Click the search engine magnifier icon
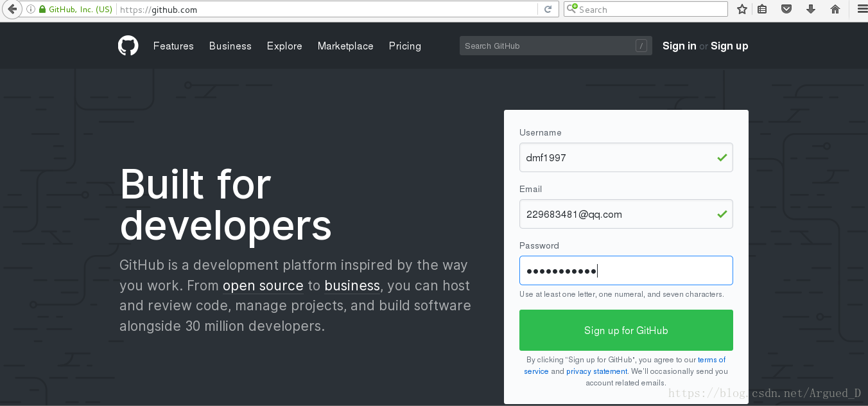Screen dimensions: 868x406 [571, 9]
